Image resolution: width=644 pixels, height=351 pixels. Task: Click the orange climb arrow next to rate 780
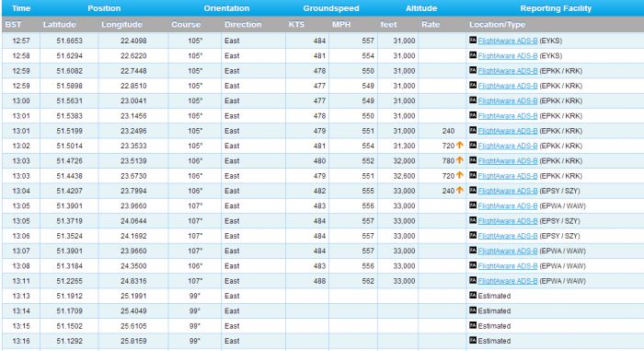460,160
